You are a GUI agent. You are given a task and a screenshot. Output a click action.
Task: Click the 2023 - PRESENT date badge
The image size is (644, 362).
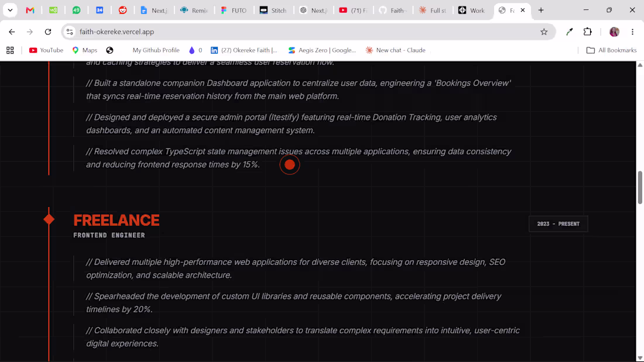coord(558,223)
